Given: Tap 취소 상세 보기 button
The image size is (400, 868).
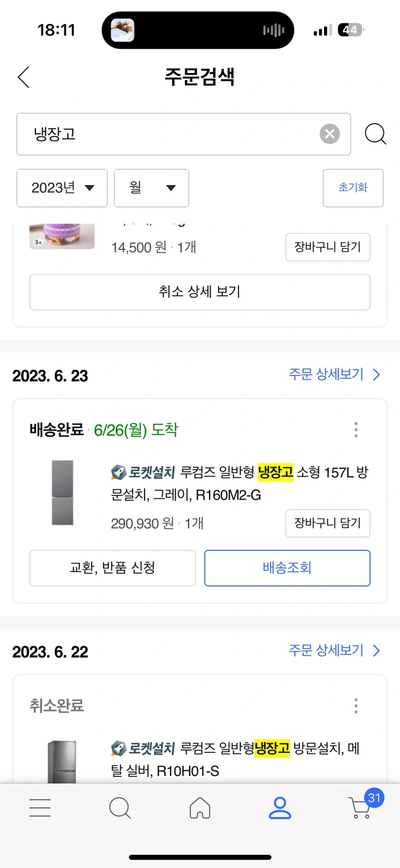Looking at the screenshot, I should (199, 292).
